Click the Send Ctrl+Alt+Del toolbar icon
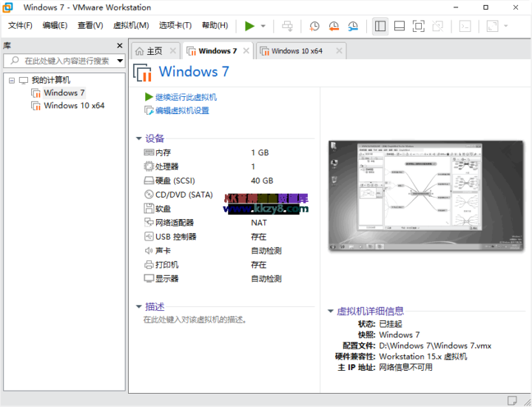 point(287,26)
